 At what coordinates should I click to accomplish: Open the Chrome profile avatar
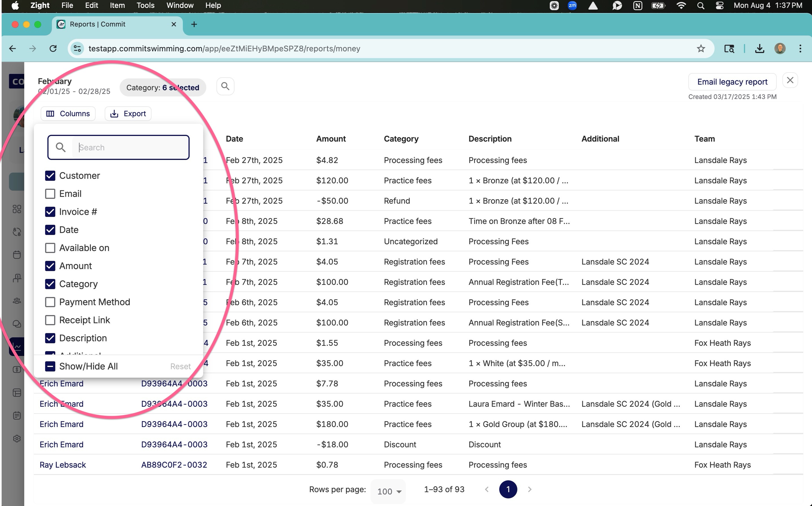pyautogui.click(x=780, y=49)
